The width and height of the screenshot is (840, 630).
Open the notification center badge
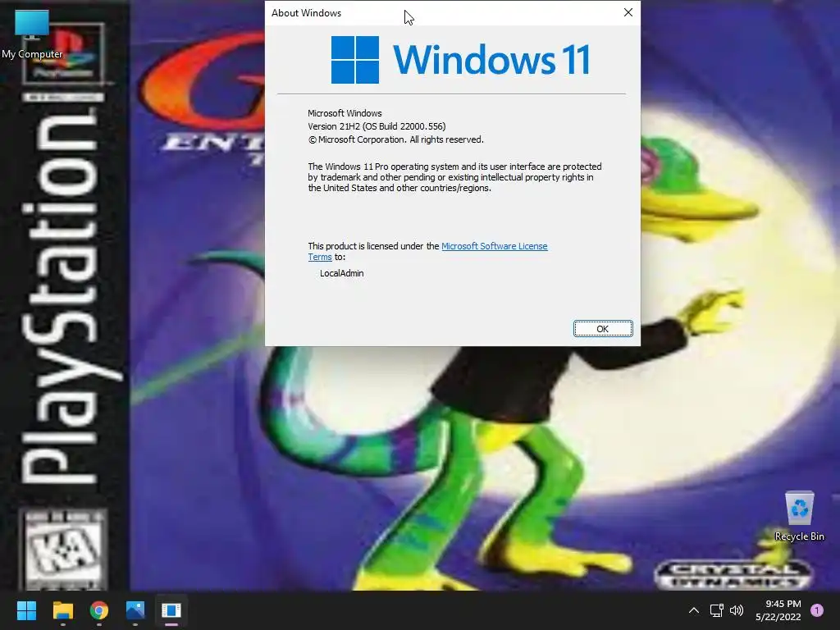(x=817, y=610)
